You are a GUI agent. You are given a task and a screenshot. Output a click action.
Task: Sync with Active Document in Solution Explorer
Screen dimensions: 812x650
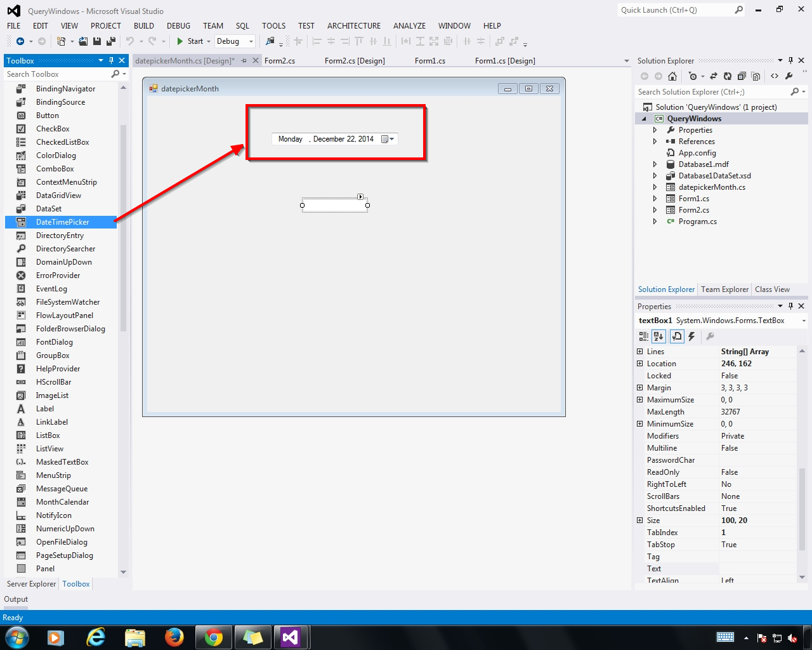coord(713,76)
